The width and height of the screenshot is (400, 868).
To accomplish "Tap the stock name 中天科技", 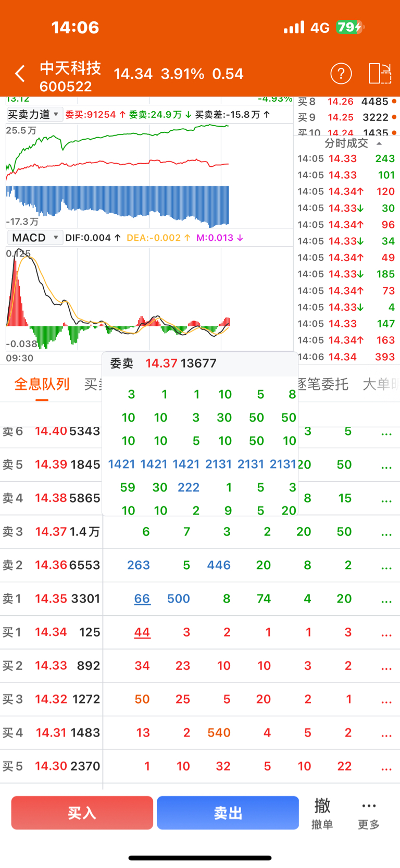I will pyautogui.click(x=70, y=68).
